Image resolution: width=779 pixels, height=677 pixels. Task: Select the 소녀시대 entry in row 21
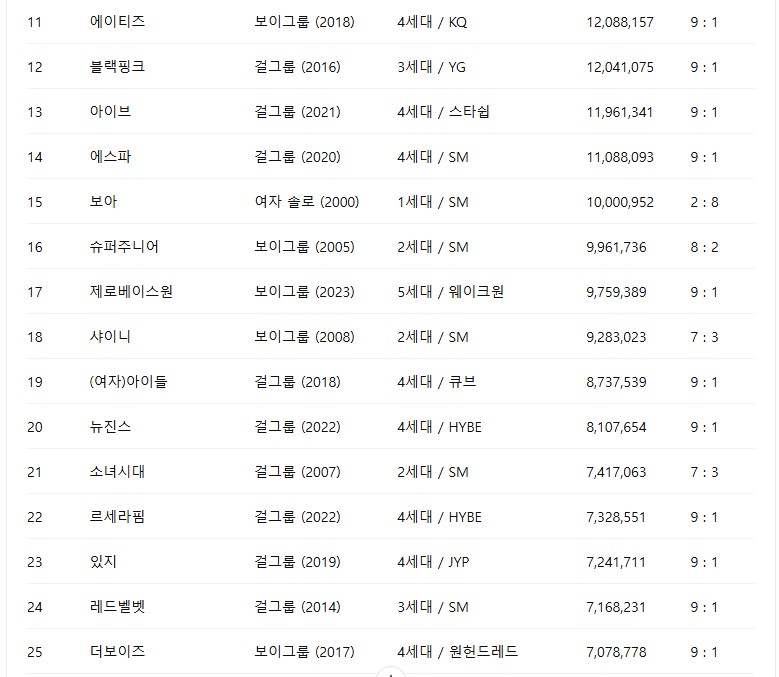coord(117,472)
